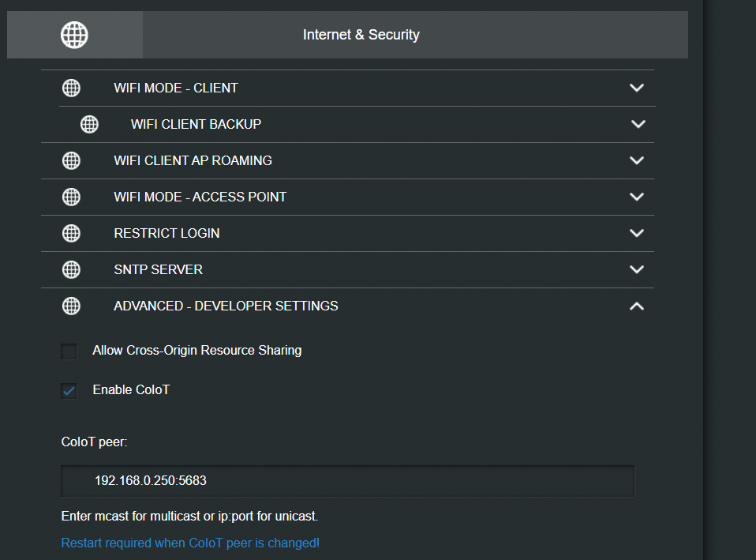Image resolution: width=756 pixels, height=560 pixels.
Task: Click globe icon beside WIFI CLIENT AP ROAMING
Action: click(71, 160)
